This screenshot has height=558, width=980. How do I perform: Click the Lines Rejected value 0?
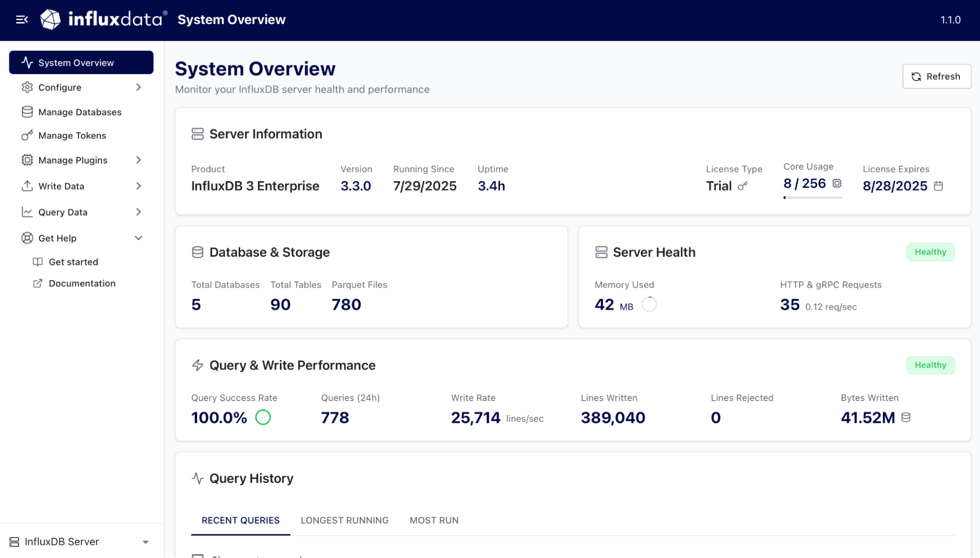pos(716,418)
